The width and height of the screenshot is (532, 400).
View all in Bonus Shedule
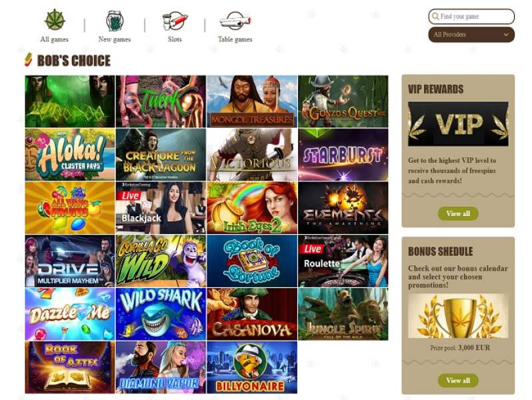458,380
